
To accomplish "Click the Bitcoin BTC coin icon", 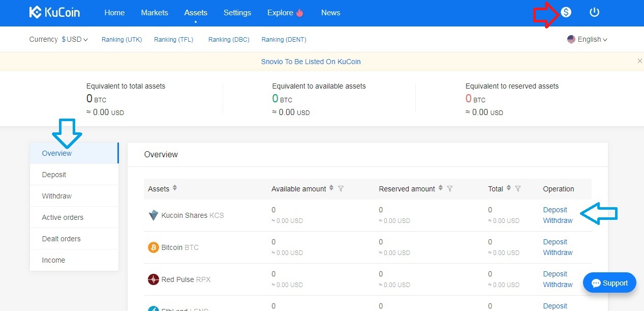I will [x=153, y=247].
